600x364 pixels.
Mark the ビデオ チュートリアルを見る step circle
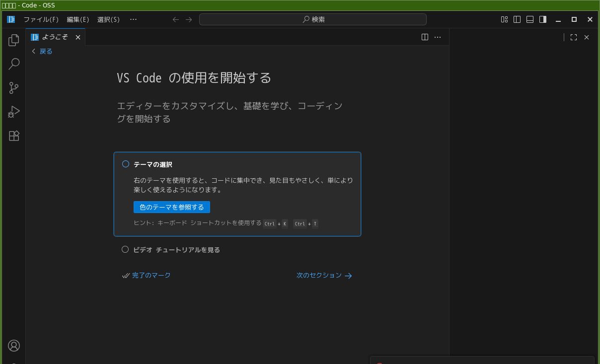coord(125,249)
